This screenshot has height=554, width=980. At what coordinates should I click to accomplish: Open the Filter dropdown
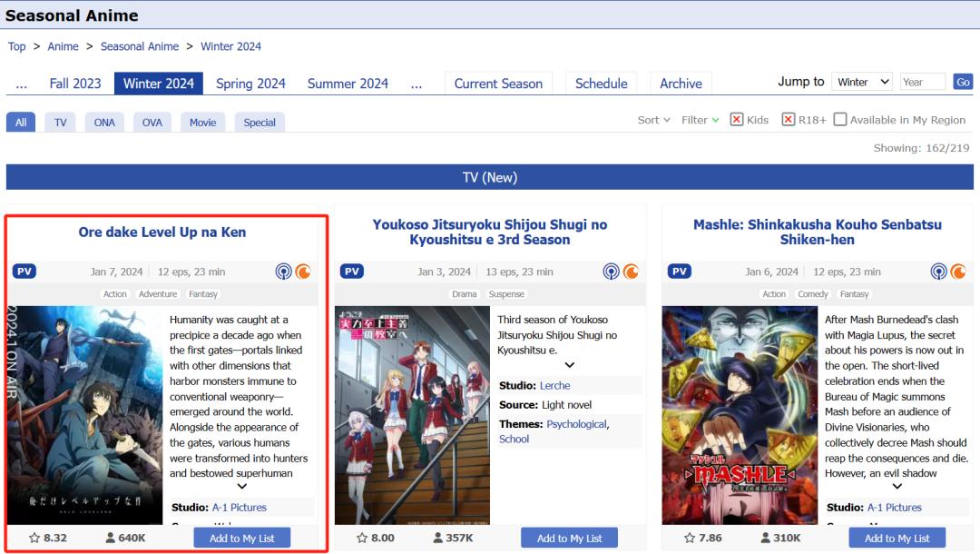[x=700, y=120]
